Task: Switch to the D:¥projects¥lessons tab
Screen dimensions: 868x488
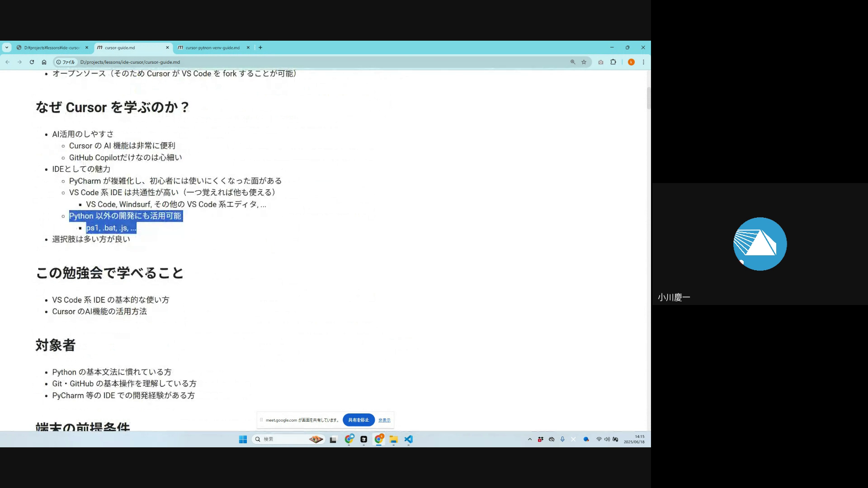Action: click(52, 47)
